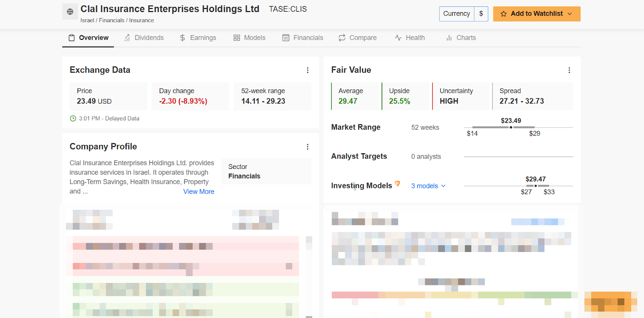This screenshot has width=644, height=318.
Task: Open the Financials tab
Action: click(303, 38)
